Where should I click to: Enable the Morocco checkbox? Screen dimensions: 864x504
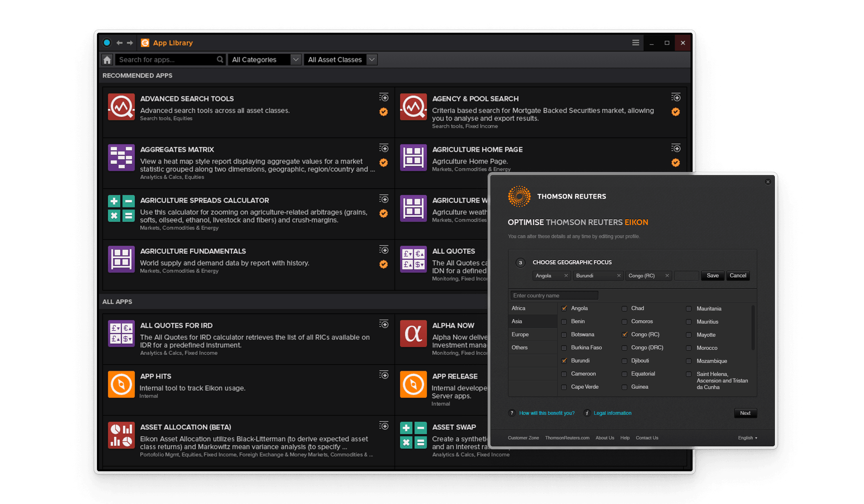pos(688,348)
